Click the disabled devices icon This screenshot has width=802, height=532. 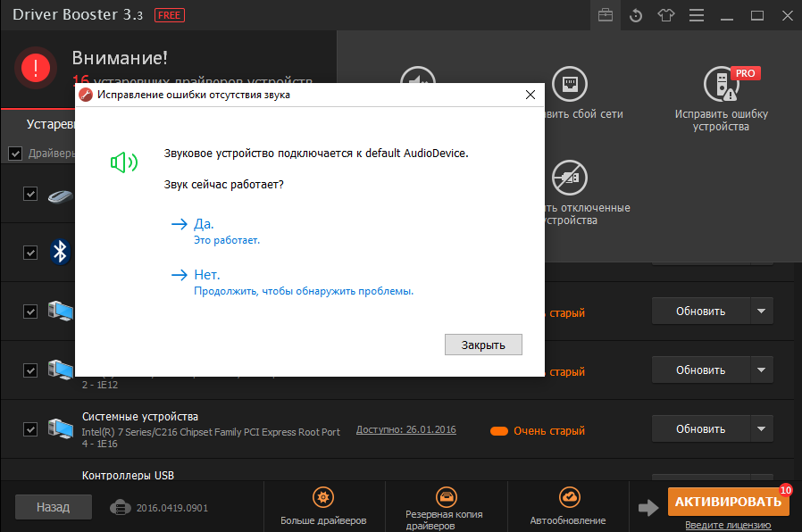(x=570, y=178)
